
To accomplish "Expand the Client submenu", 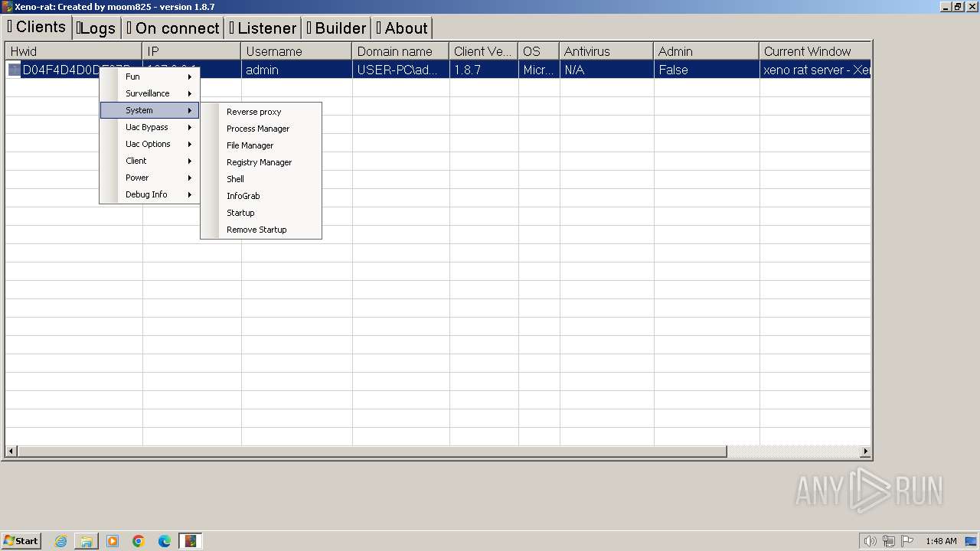I will pos(149,161).
